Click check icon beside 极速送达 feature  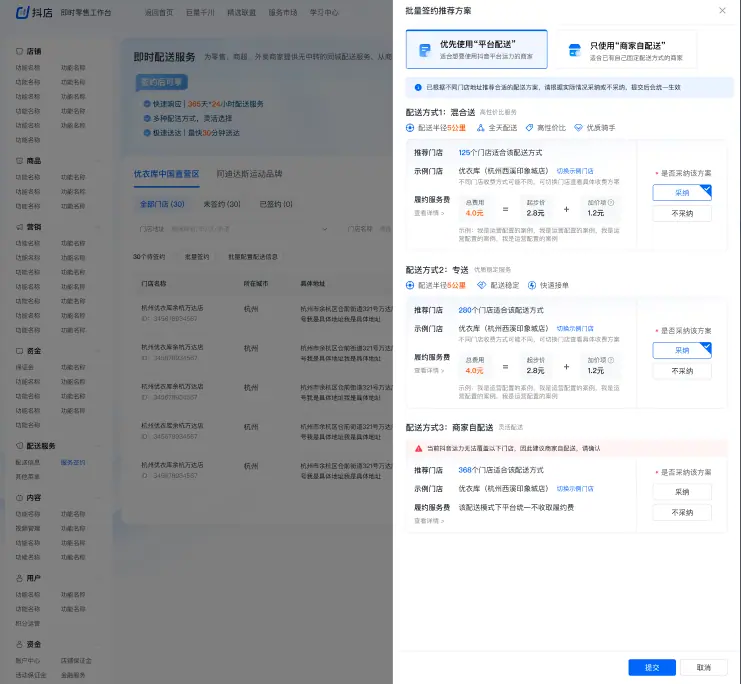pyautogui.click(x=147, y=133)
